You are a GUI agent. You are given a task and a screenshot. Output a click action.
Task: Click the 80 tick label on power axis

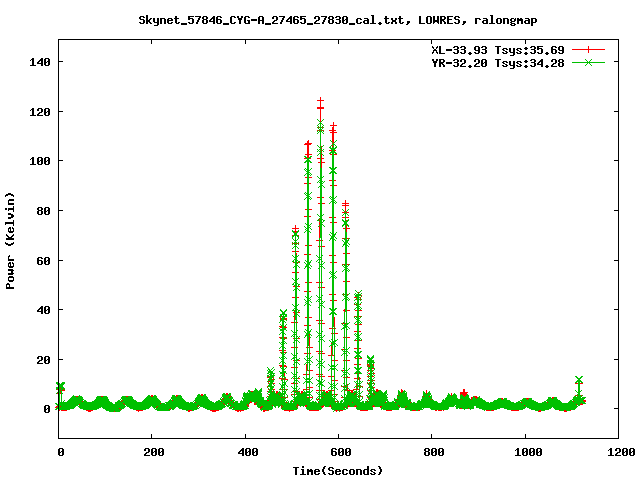pyautogui.click(x=43, y=211)
